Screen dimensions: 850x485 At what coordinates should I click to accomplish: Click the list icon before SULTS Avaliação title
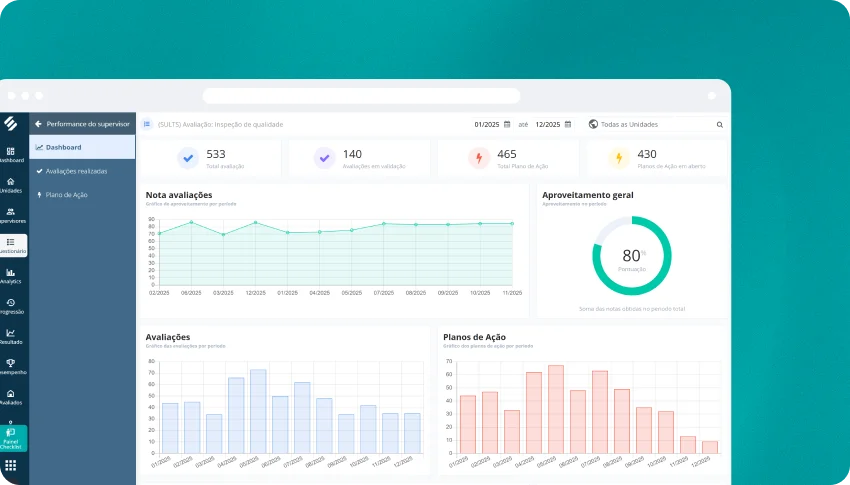coord(146,125)
